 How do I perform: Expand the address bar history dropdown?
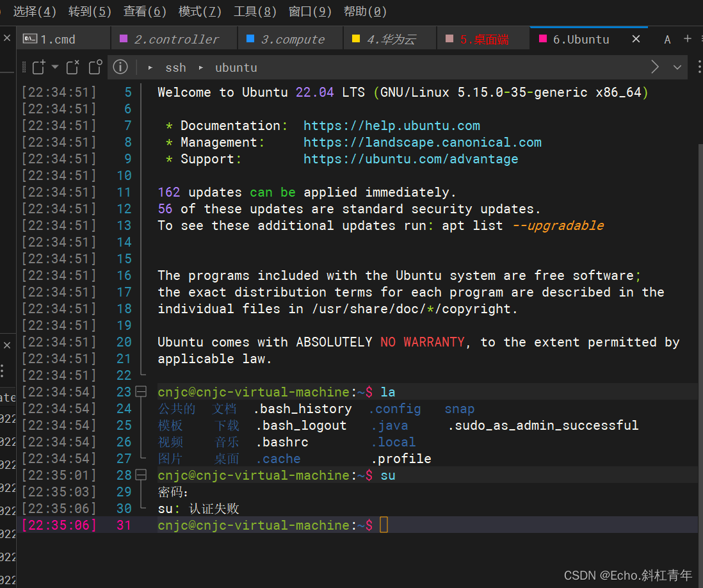click(x=677, y=67)
